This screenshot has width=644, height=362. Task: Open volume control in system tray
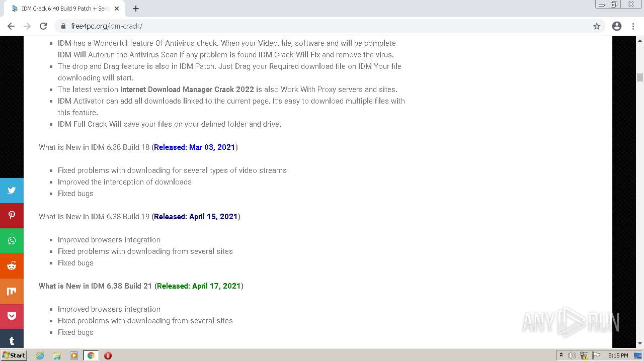tap(572, 355)
